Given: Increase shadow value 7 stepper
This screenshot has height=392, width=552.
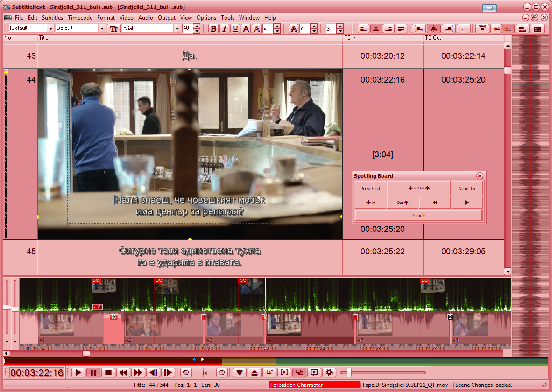Looking at the screenshot, I should [x=314, y=27].
